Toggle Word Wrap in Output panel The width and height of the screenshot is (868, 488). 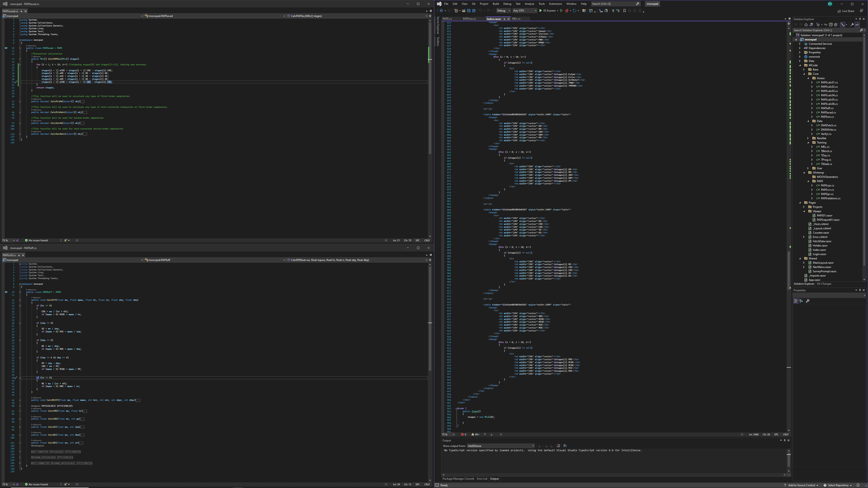pos(565,446)
